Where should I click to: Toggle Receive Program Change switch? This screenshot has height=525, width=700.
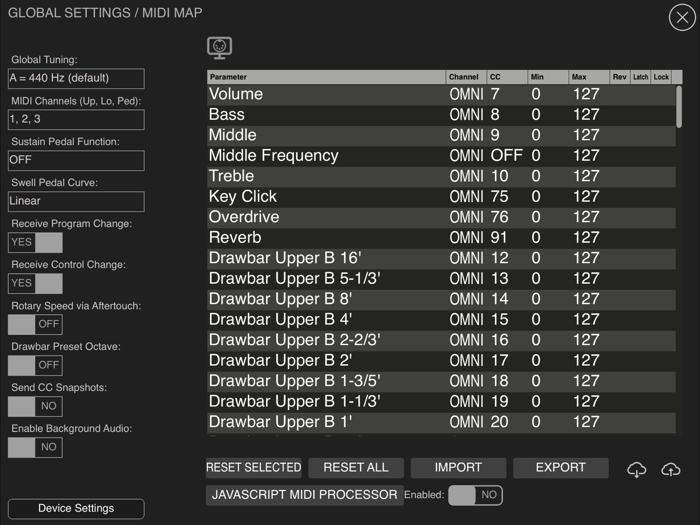click(x=35, y=242)
